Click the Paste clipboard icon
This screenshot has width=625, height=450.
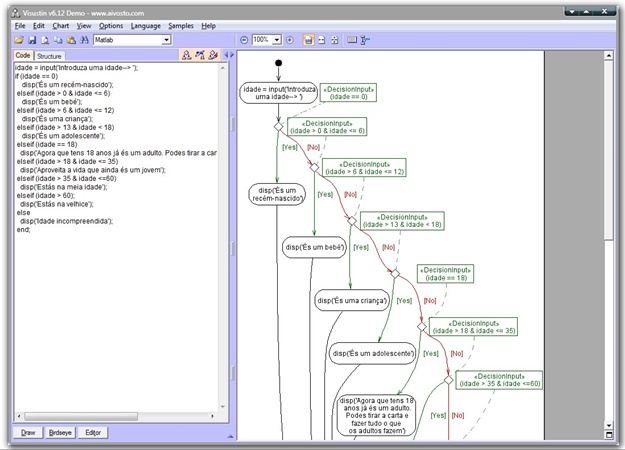click(71, 40)
